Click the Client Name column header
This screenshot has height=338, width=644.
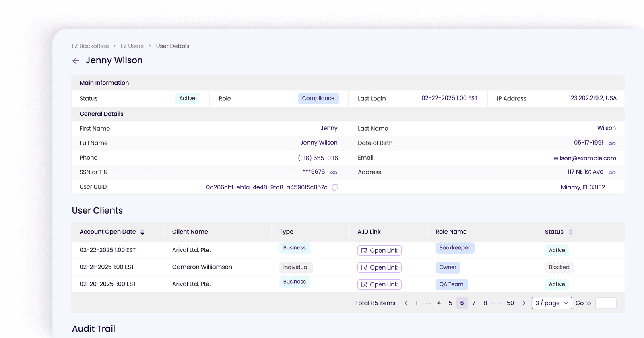190,232
